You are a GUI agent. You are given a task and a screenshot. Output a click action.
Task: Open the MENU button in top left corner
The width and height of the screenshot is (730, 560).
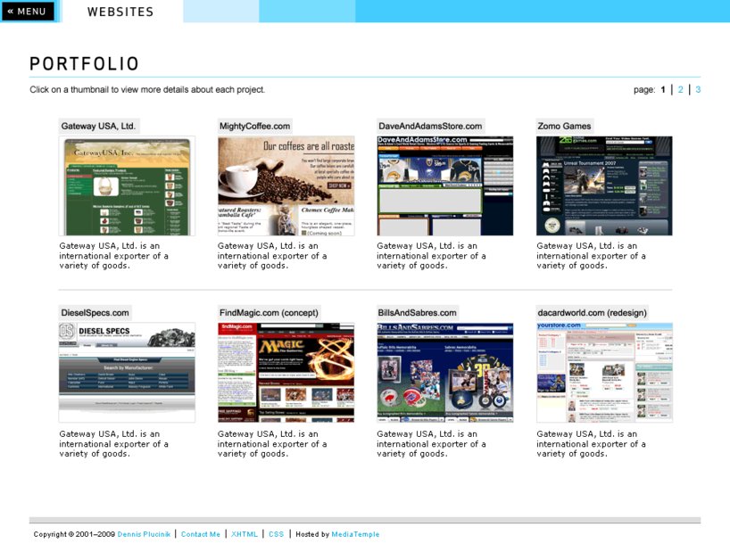pyautogui.click(x=27, y=11)
